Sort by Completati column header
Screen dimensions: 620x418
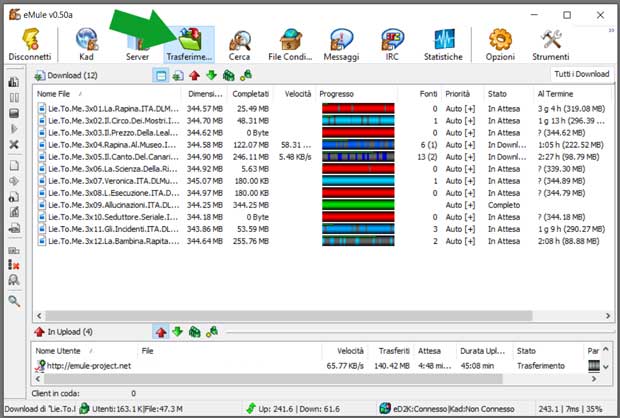(250, 94)
